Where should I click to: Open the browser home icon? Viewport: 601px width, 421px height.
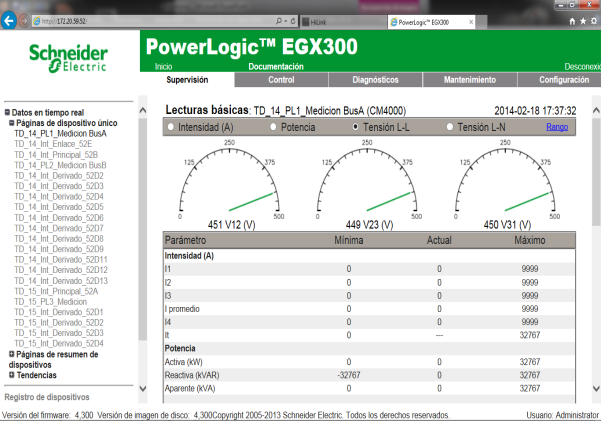[x=571, y=19]
